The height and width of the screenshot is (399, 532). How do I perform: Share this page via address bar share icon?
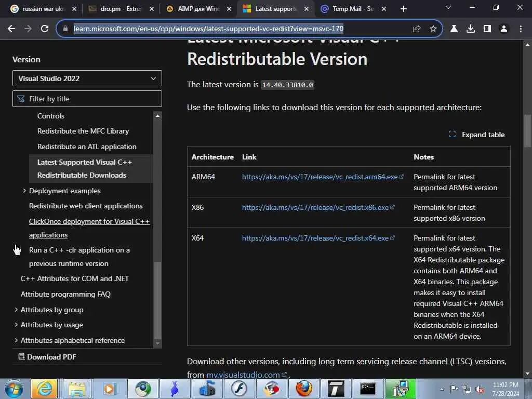(x=417, y=29)
